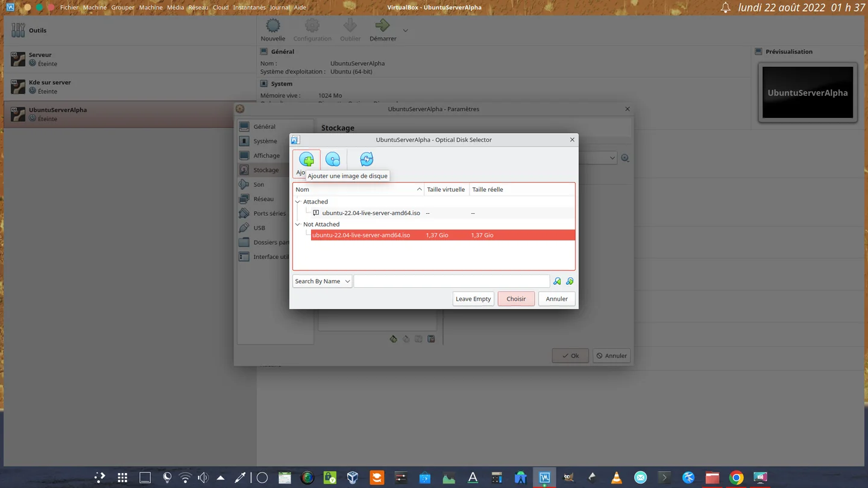This screenshot has height=488, width=868.
Task: Click the Create disk image toolbar icon
Action: 333,160
